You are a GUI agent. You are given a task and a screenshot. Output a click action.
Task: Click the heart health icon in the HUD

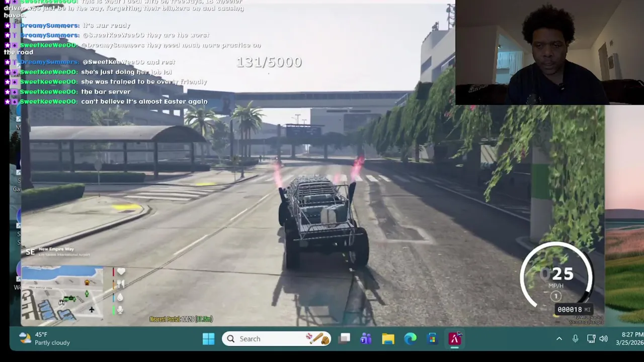click(x=121, y=272)
